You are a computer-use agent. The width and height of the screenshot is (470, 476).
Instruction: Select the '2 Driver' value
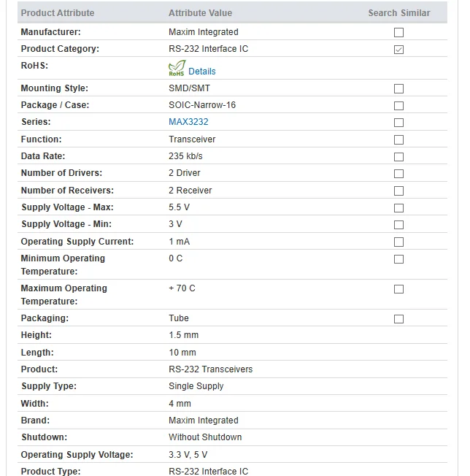[185, 173]
